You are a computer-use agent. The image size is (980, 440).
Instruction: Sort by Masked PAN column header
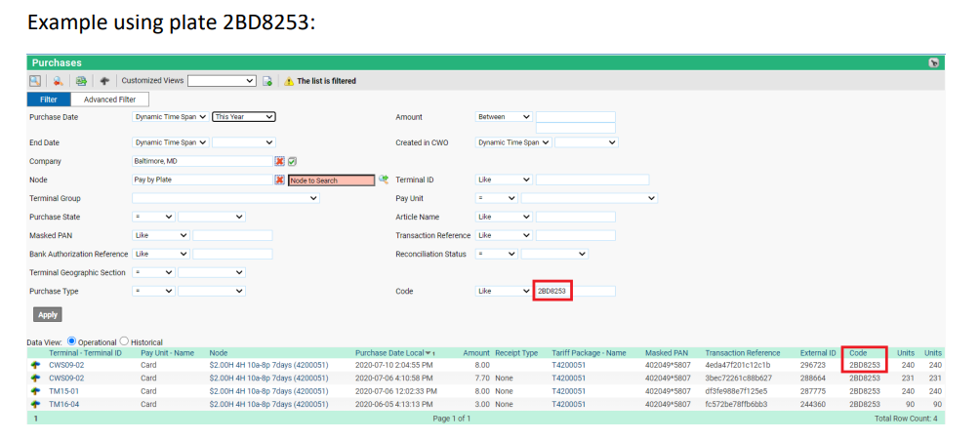[x=667, y=353]
